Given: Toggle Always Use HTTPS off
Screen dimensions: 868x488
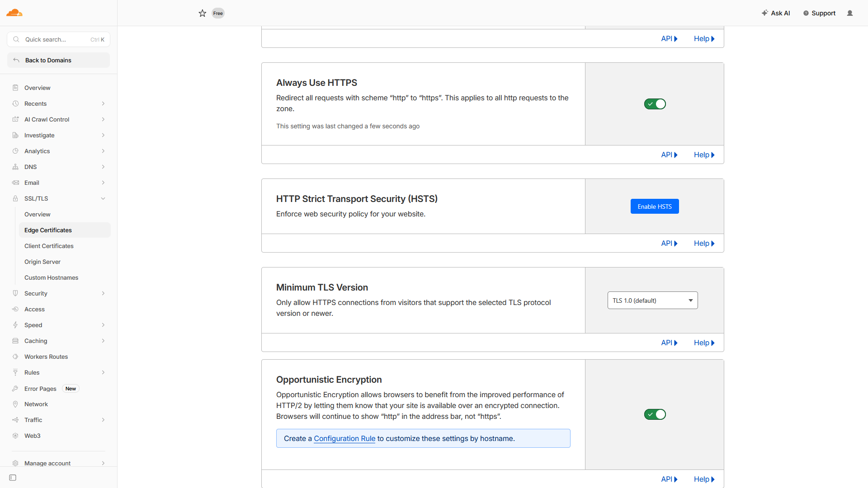Looking at the screenshot, I should coord(655,104).
